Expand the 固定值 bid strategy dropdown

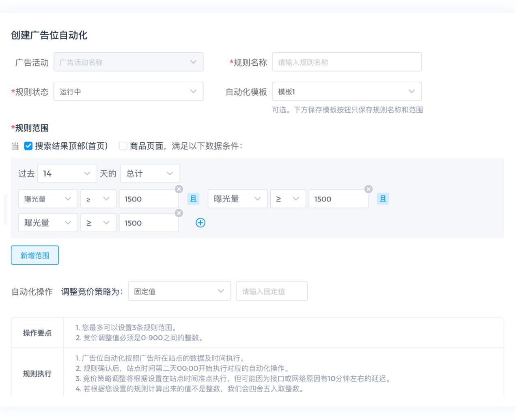tap(179, 291)
